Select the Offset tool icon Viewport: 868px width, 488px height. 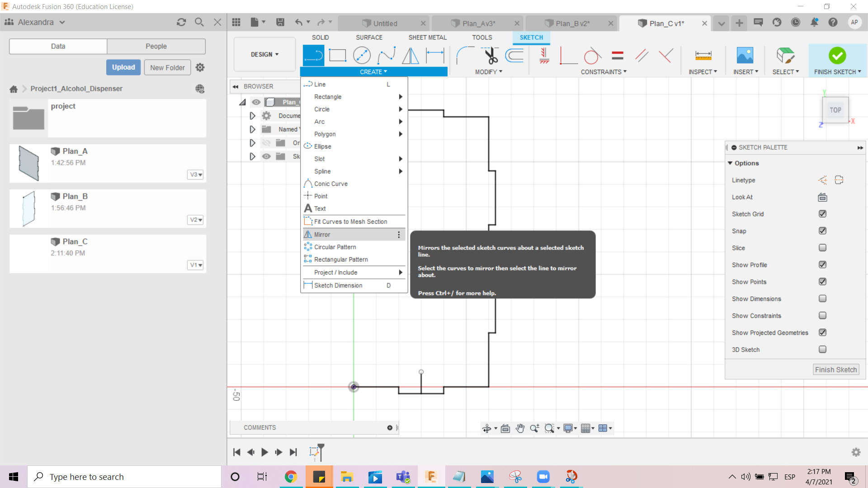pyautogui.click(x=514, y=56)
